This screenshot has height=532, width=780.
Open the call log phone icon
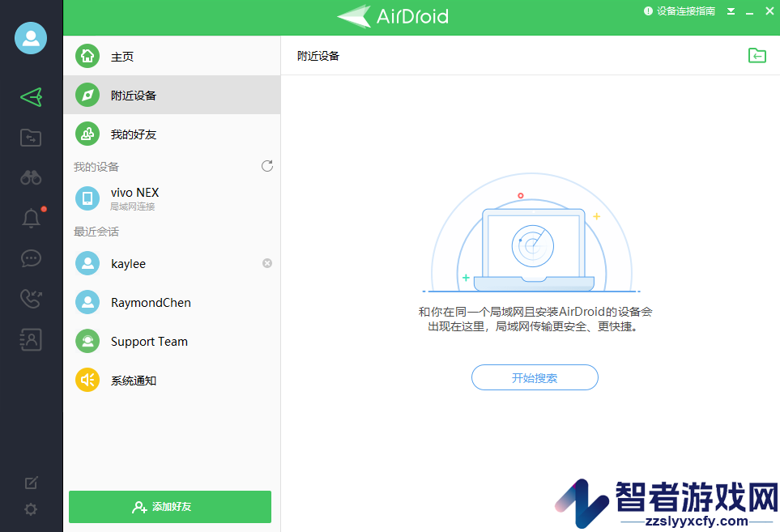(31, 299)
